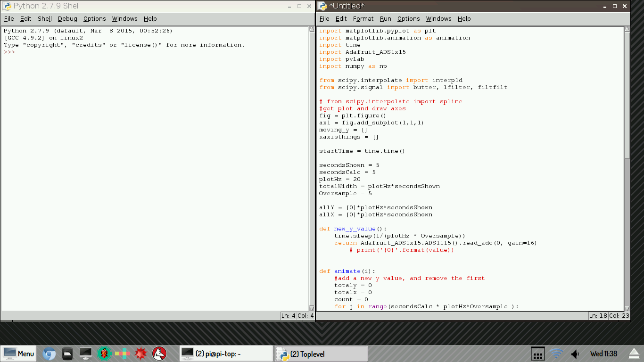
Task: Click the line 'import Adafruit_ADS1x15'
Action: (363, 52)
